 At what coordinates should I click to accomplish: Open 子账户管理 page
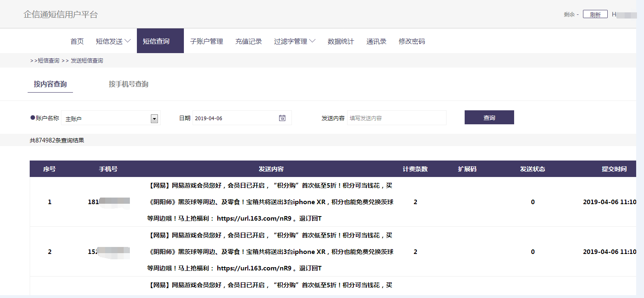(206, 41)
